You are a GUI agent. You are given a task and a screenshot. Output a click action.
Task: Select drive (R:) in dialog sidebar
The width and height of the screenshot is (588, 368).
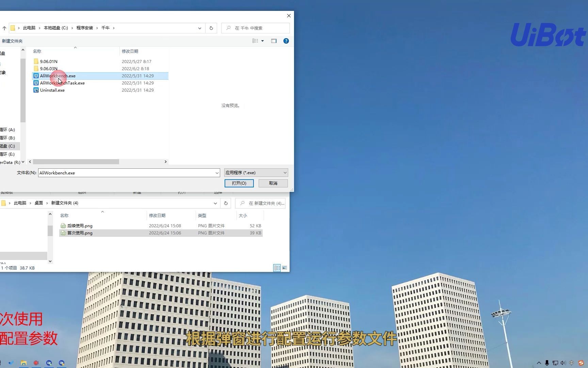click(x=10, y=163)
